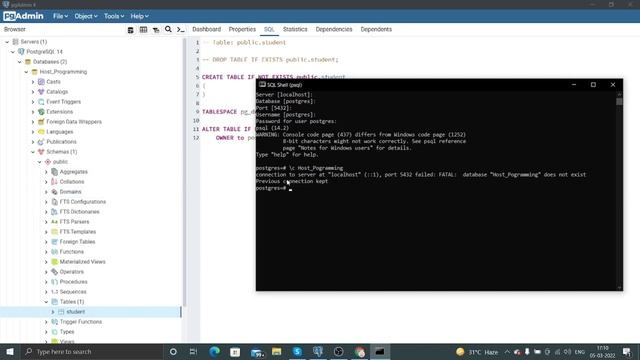Select the public schema tree item
Screen dimensions: 640x360
[x=60, y=162]
